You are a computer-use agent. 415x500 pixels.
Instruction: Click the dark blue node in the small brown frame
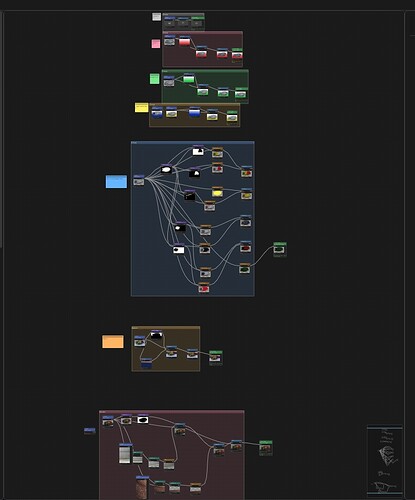click(x=146, y=363)
